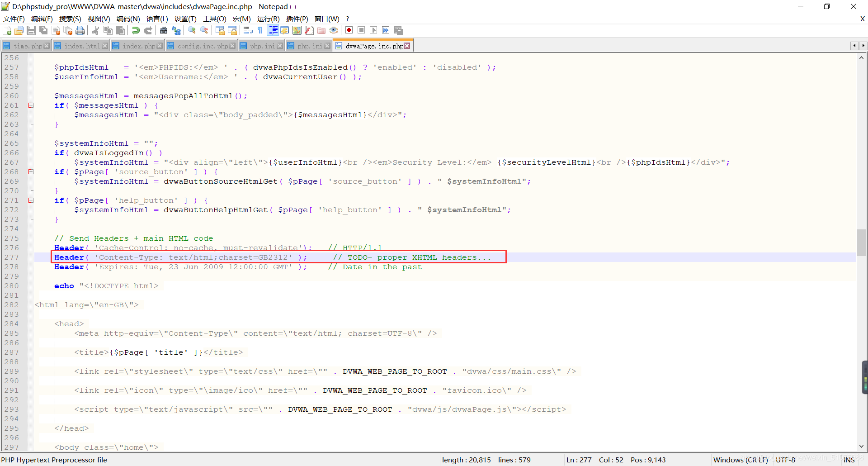This screenshot has height=466, width=868.
Task: Copy selection using toolbar icon
Action: point(108,30)
